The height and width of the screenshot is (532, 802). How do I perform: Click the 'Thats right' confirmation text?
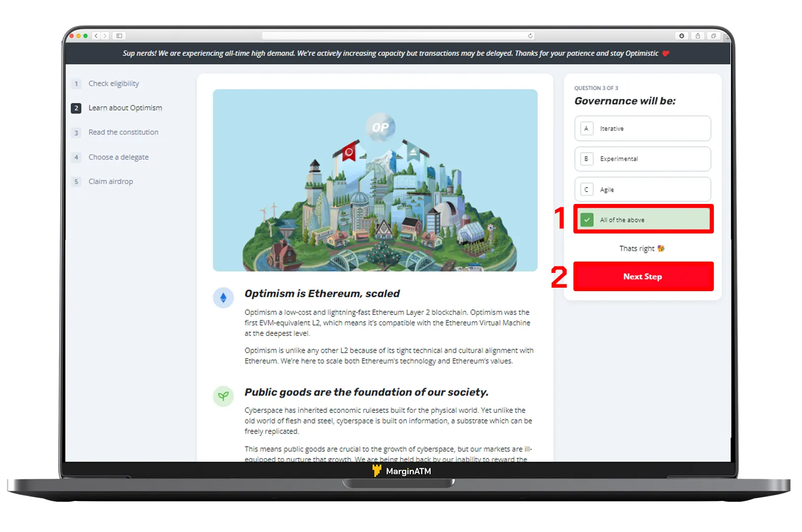click(642, 249)
